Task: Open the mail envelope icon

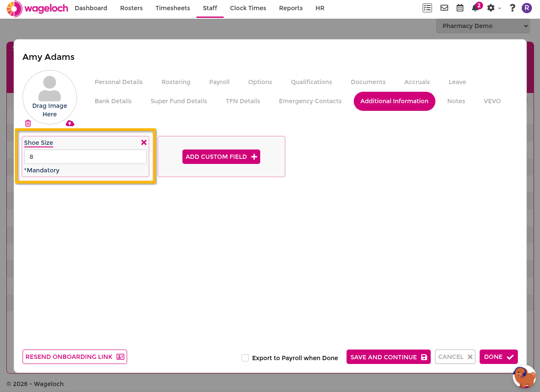Action: pos(444,8)
